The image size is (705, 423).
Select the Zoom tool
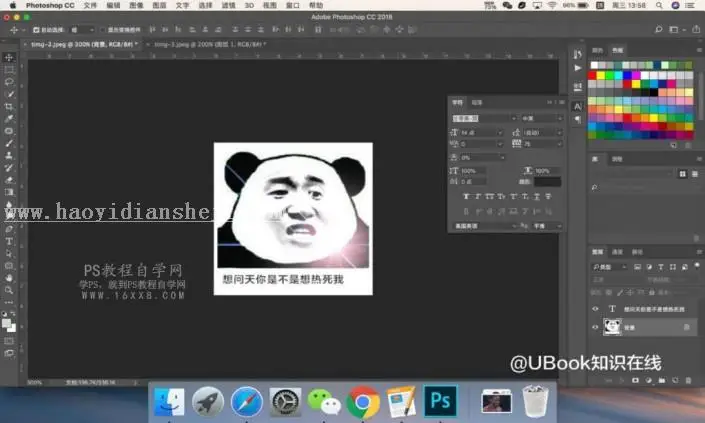tap(9, 290)
